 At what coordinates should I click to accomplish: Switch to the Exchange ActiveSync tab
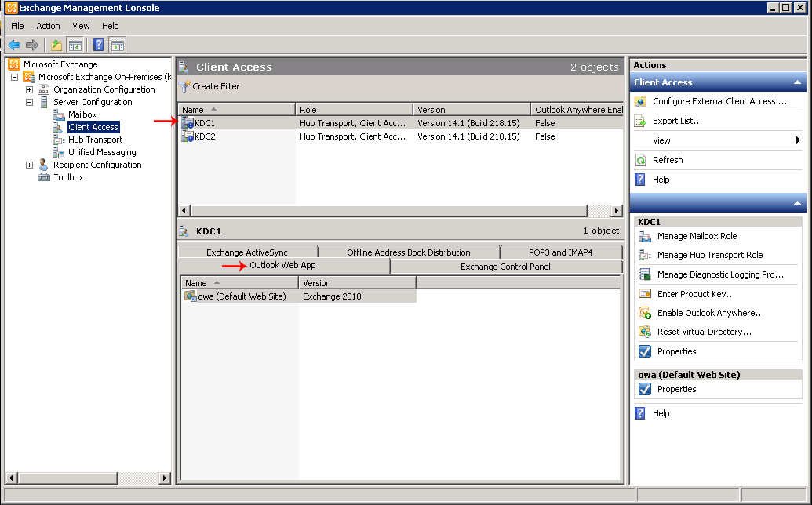click(247, 252)
